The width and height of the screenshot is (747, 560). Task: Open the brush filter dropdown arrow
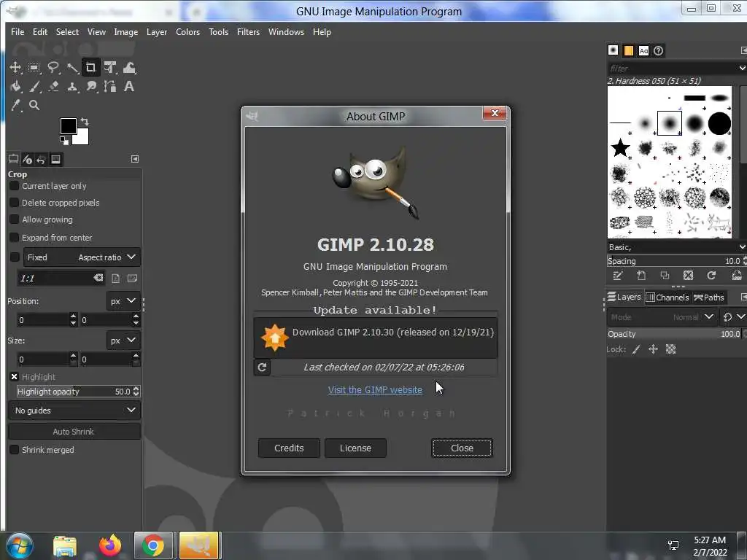(742, 68)
